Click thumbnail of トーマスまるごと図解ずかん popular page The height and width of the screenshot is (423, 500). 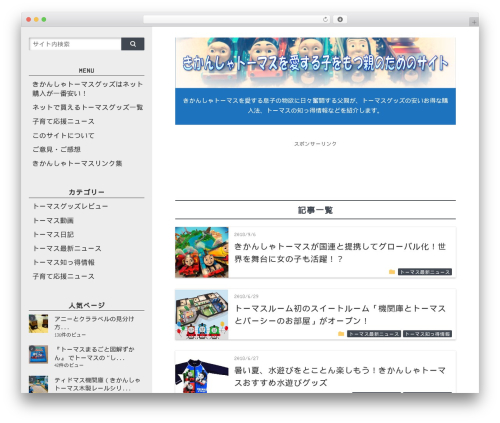[38, 354]
